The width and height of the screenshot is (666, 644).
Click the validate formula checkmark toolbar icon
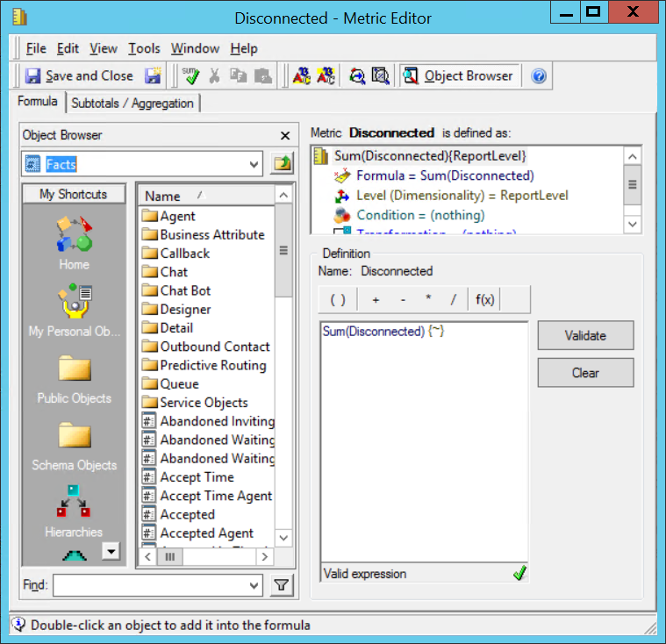[x=190, y=76]
